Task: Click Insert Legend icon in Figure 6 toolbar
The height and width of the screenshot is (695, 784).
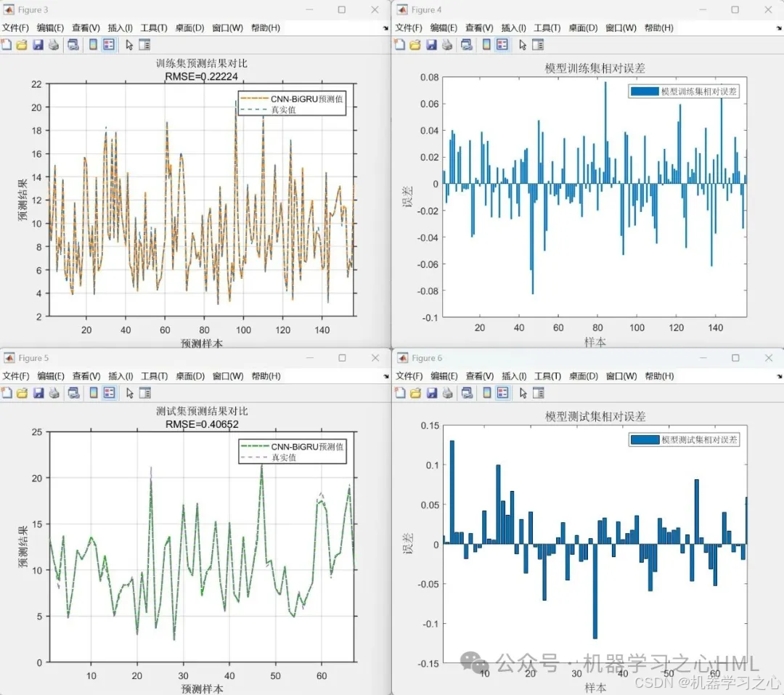Action: 502,394
